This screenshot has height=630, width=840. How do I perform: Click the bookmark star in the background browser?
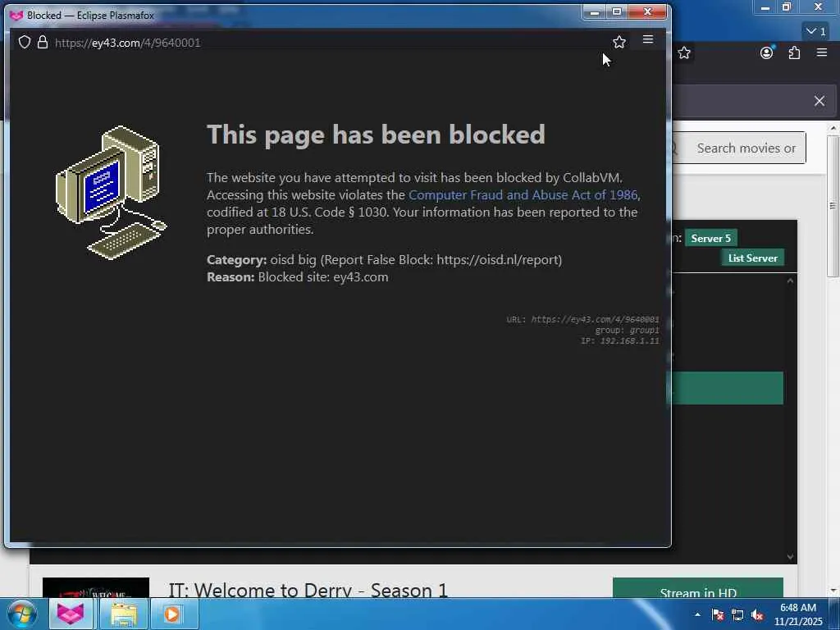684,53
